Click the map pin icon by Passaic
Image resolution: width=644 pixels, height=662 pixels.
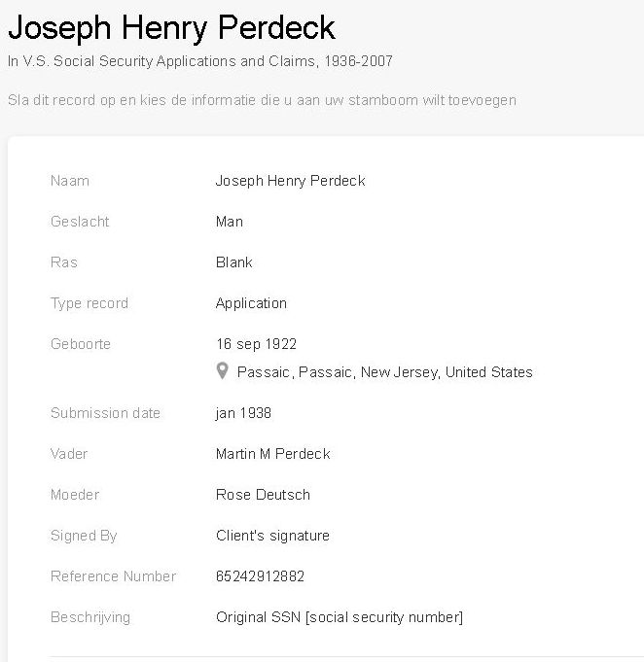point(222,371)
